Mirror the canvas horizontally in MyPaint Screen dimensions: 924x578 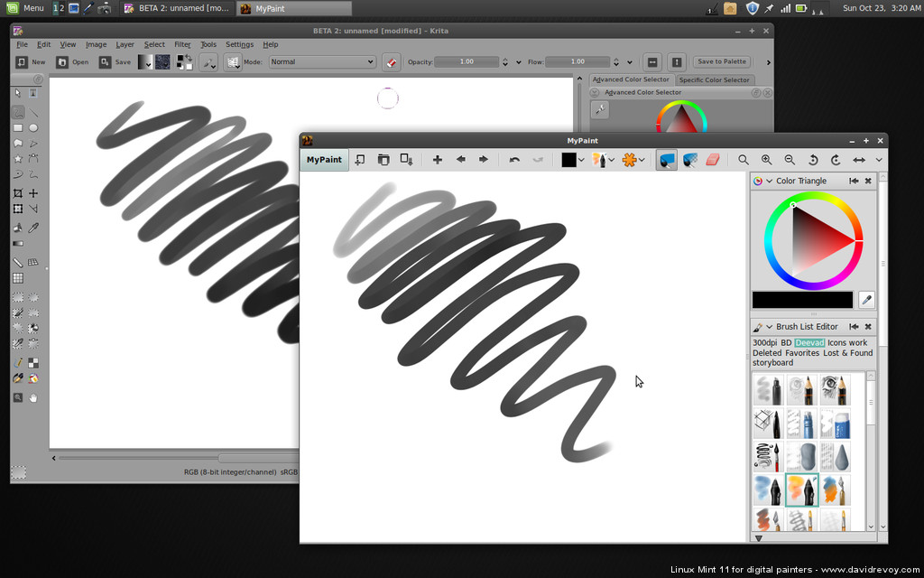point(859,160)
